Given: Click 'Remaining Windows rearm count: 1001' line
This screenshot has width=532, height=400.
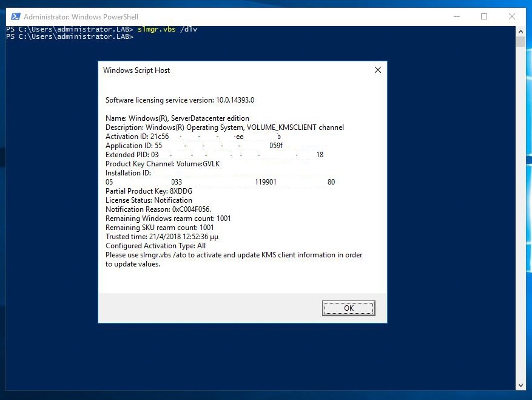Looking at the screenshot, I should [168, 219].
